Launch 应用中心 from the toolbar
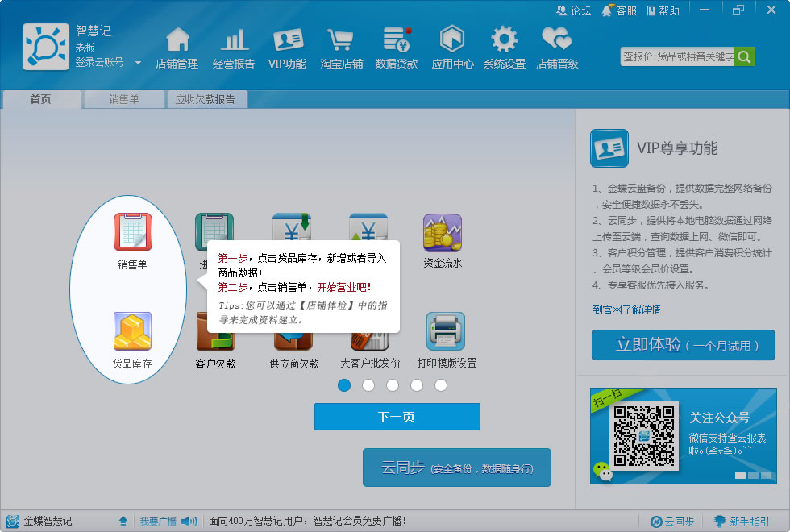Screen dimensions: 790x532 452,48
